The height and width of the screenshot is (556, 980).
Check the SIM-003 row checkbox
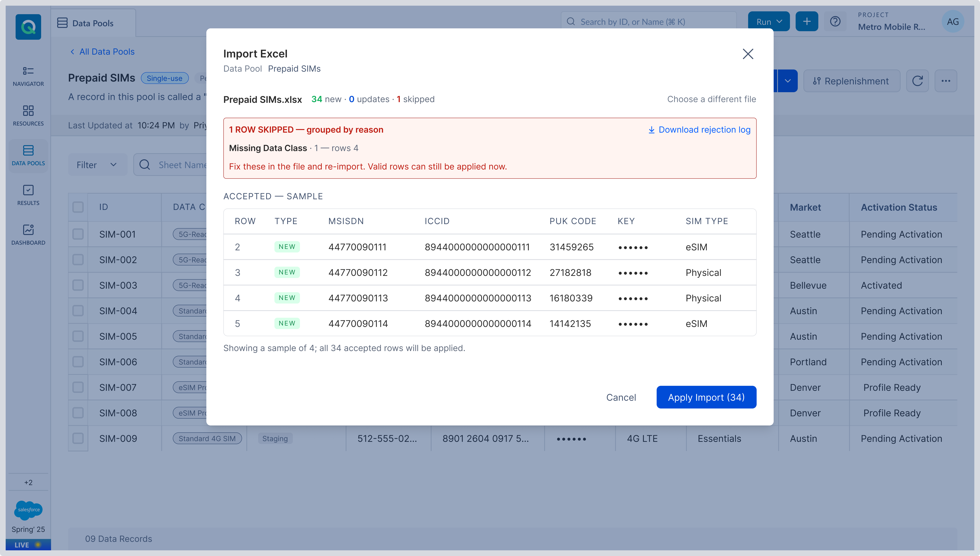78,285
